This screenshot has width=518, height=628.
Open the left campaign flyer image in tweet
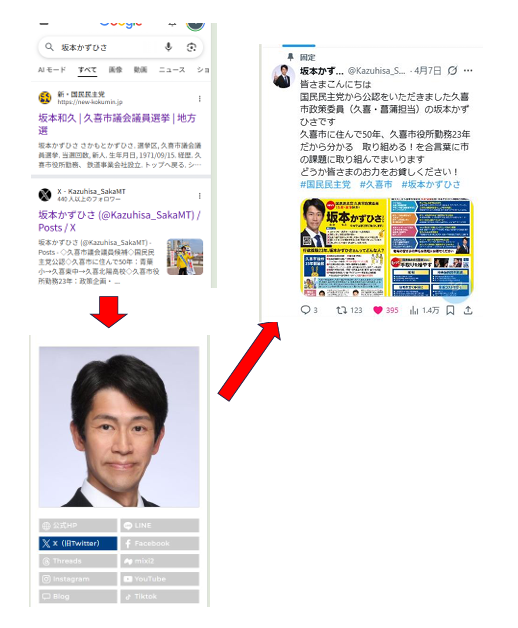point(344,247)
